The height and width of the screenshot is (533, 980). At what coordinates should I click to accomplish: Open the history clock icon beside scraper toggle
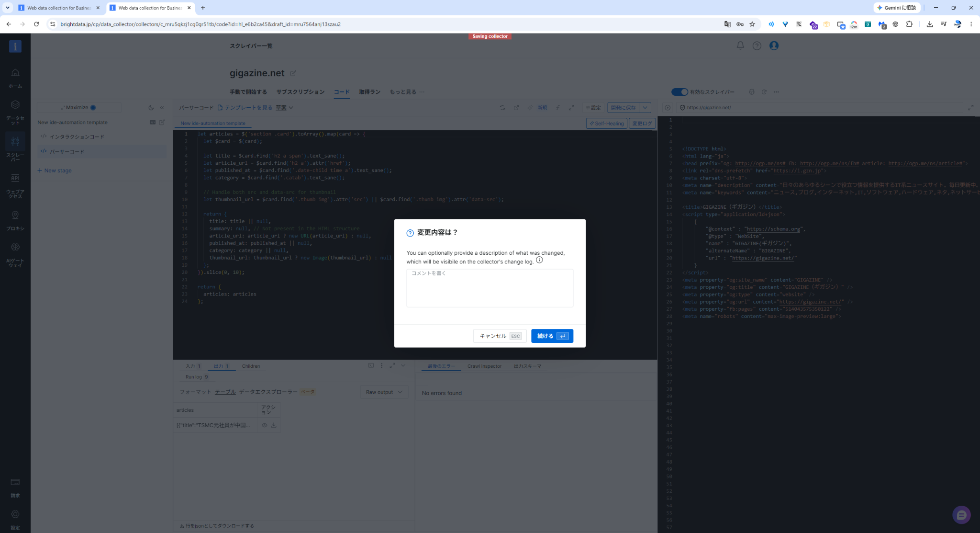point(764,92)
